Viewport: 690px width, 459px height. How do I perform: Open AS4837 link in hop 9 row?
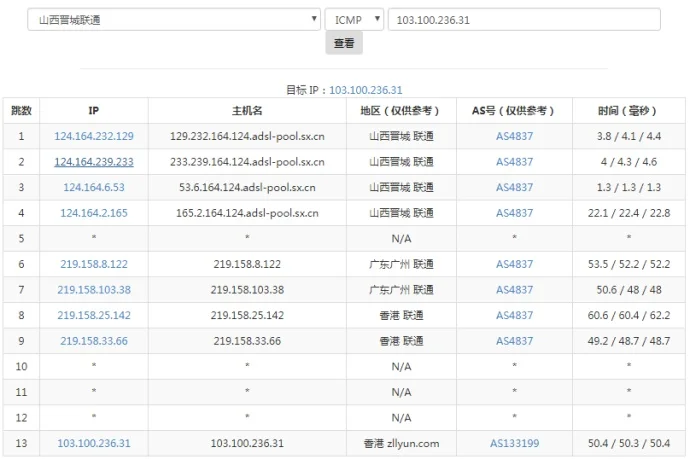point(514,341)
